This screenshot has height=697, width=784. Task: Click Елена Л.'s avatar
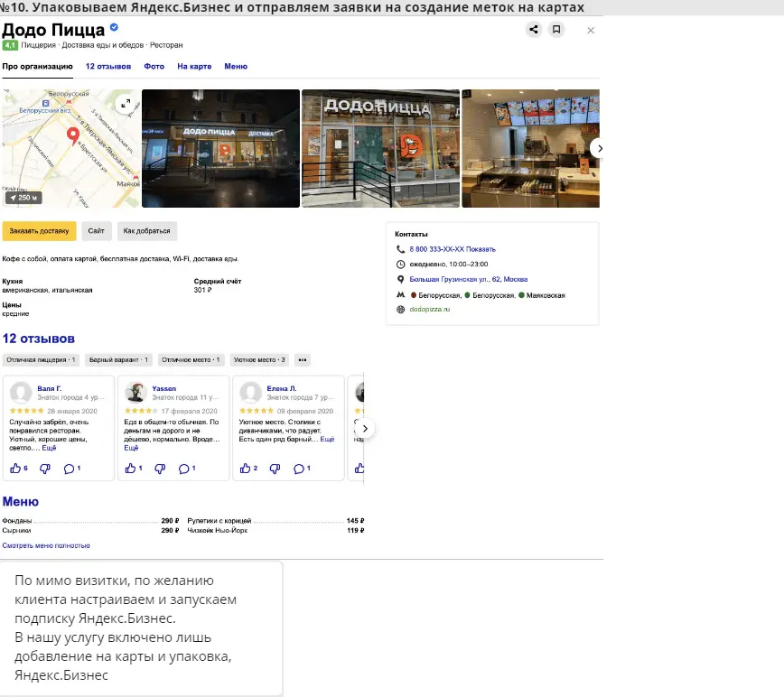250,392
